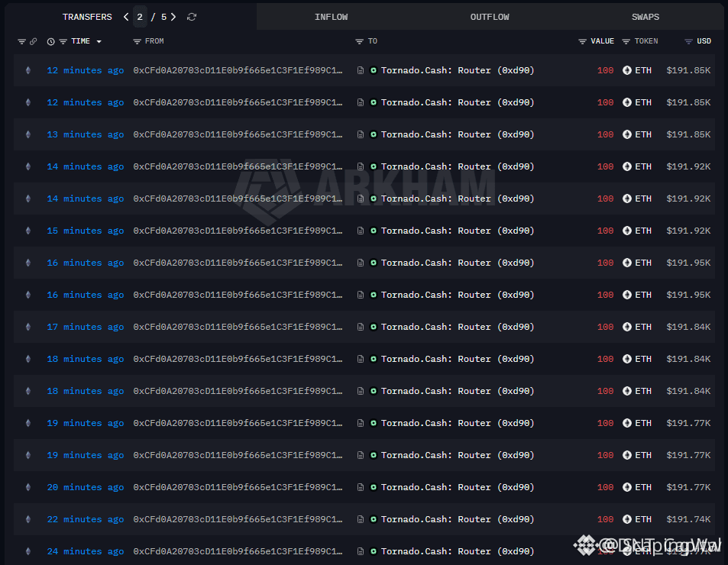Image resolution: width=728 pixels, height=565 pixels.
Task: Click the page number field showing 2
Action: [x=140, y=17]
